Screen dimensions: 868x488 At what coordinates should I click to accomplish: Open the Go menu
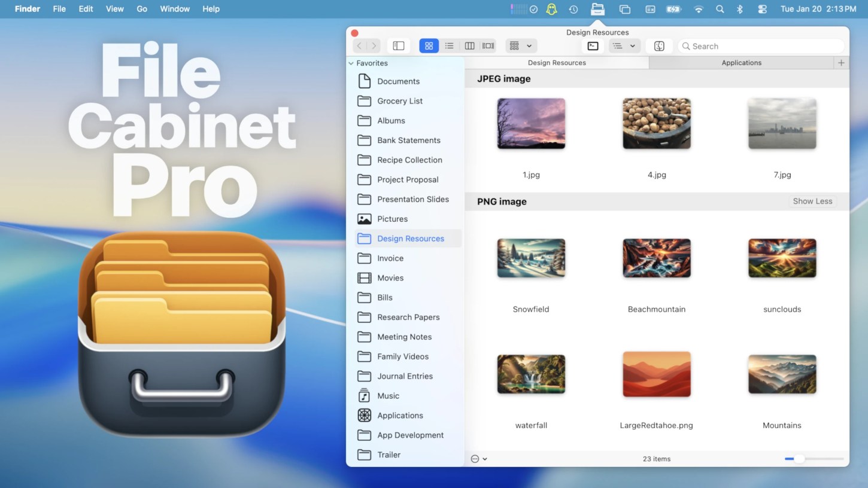(142, 9)
